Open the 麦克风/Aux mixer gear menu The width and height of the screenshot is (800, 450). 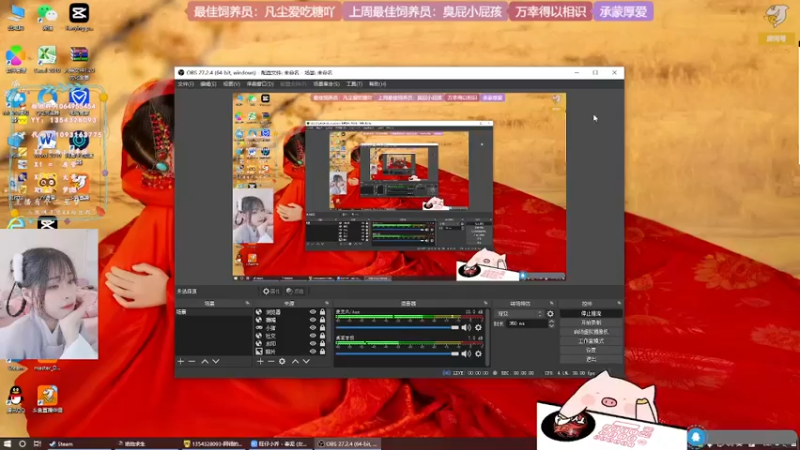click(478, 328)
